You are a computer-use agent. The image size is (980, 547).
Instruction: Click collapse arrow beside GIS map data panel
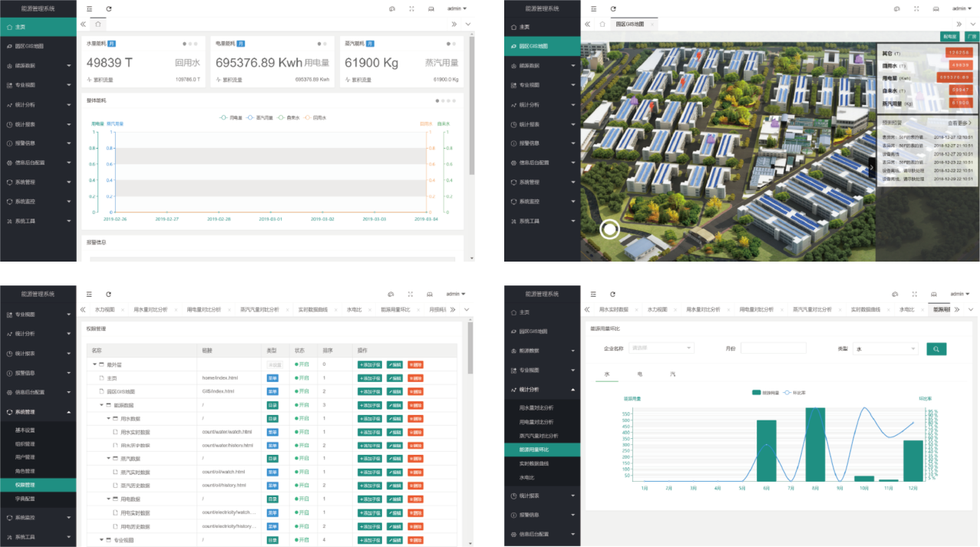pyautogui.click(x=872, y=168)
